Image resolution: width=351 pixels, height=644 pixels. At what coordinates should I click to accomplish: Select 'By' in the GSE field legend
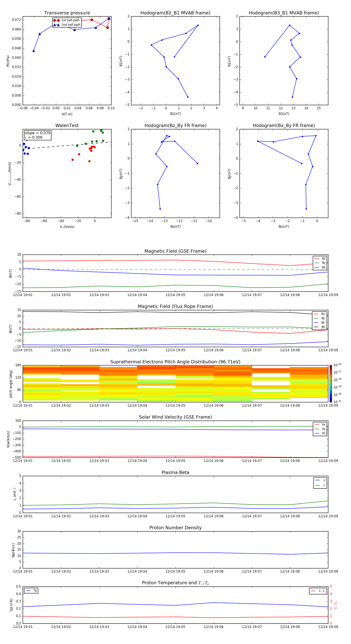click(x=320, y=263)
